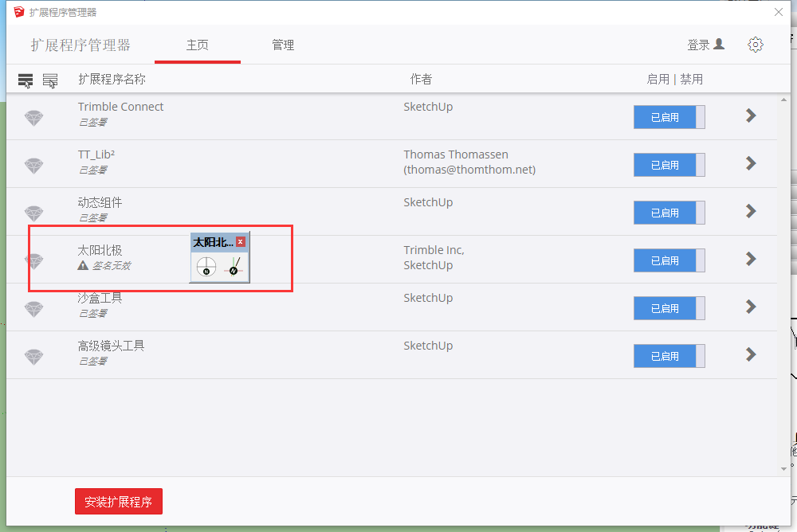This screenshot has width=797, height=532.
Task: Switch to the 主页 tab
Action: click(197, 45)
